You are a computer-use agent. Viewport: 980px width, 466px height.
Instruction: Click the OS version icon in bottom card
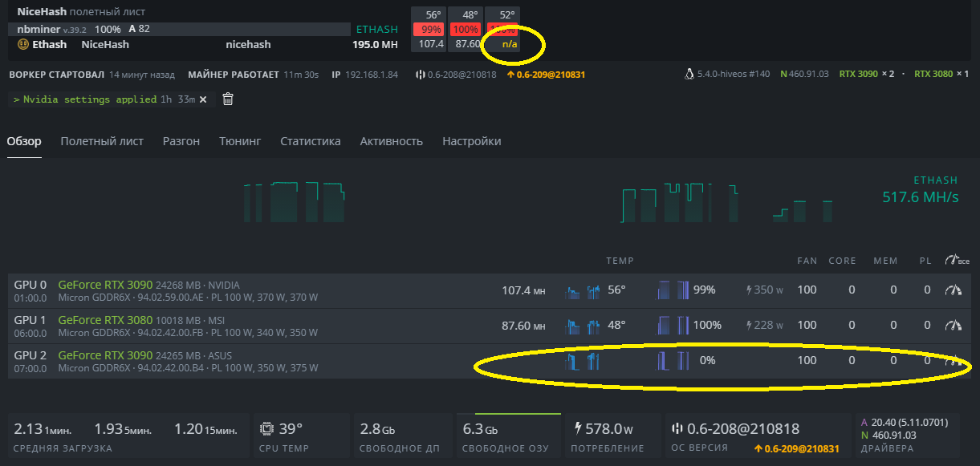click(677, 429)
